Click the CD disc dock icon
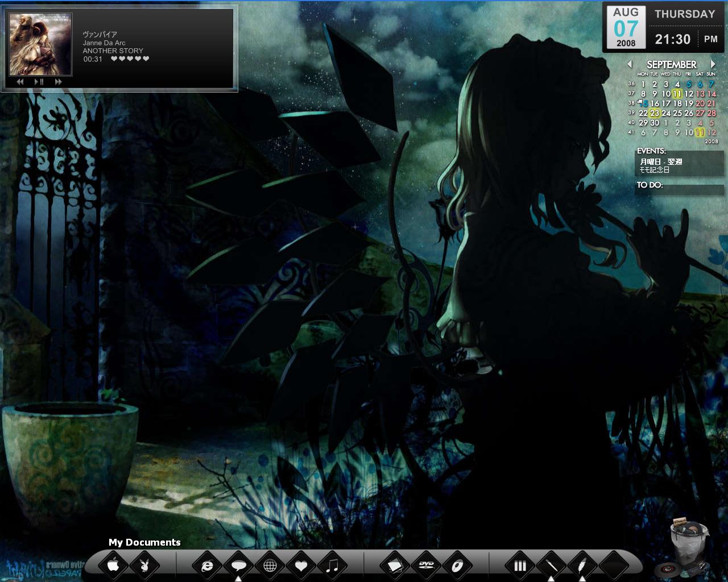Image resolution: width=728 pixels, height=582 pixels. 457,566
